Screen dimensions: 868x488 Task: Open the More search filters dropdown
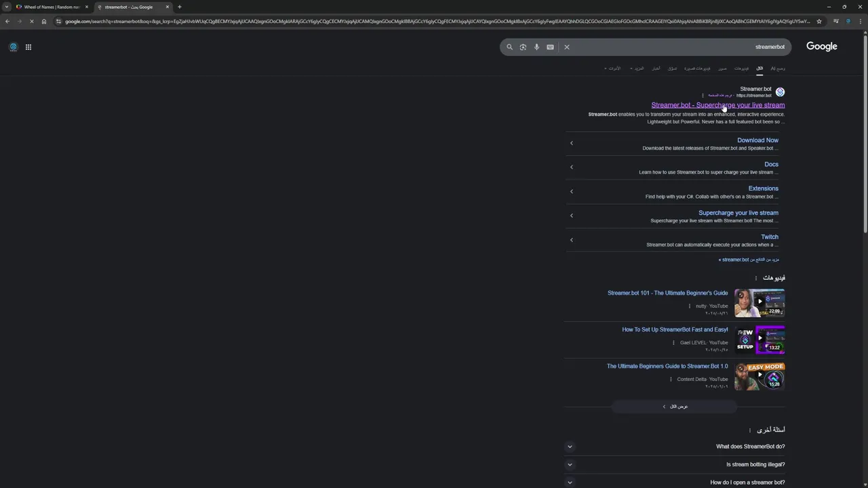637,68
